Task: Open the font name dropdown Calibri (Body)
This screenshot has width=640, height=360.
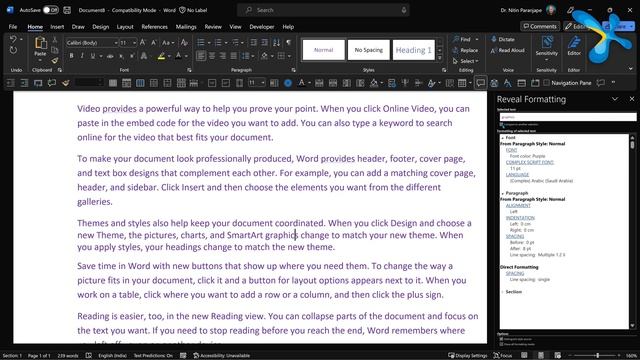Action: (x=116, y=42)
